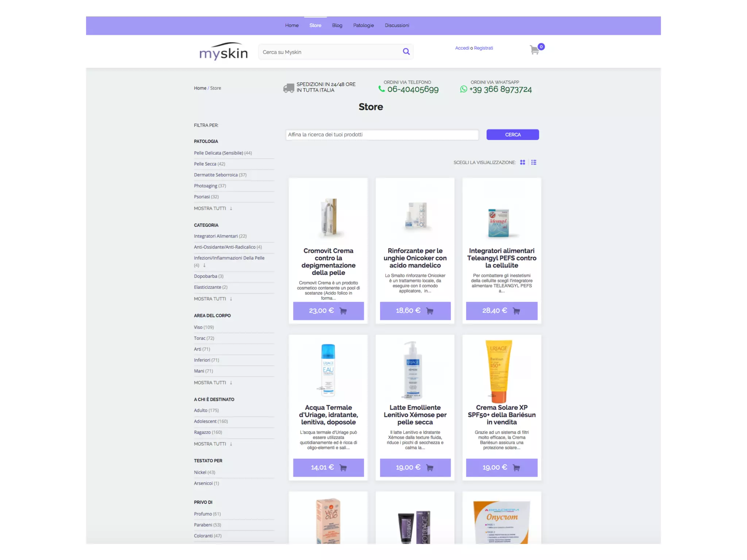This screenshot has height=560, width=747.
Task: Click the Registrati link
Action: [x=483, y=48]
